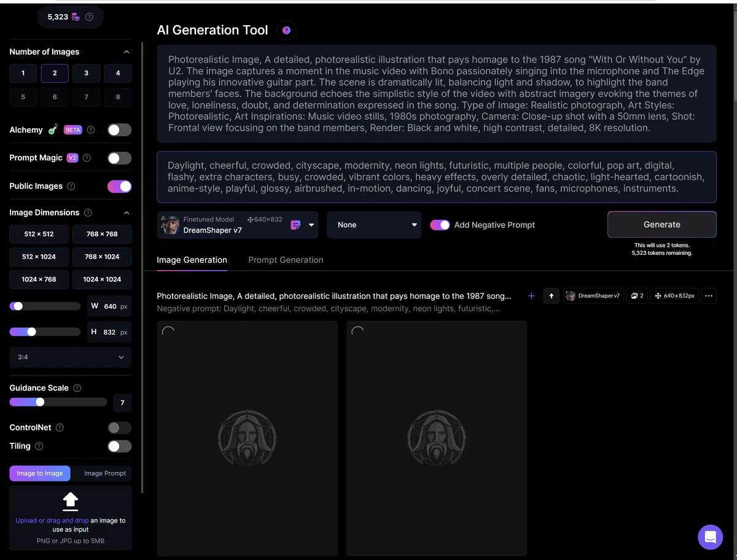Open the None style dropdown
737x560 pixels.
pyautogui.click(x=374, y=225)
